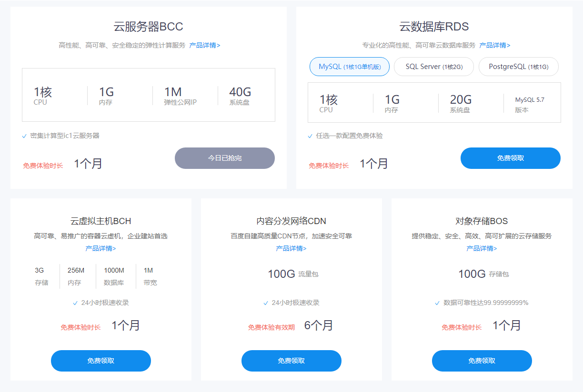Click the checkmark beside 密集计算型ic1云服务器

coord(24,136)
